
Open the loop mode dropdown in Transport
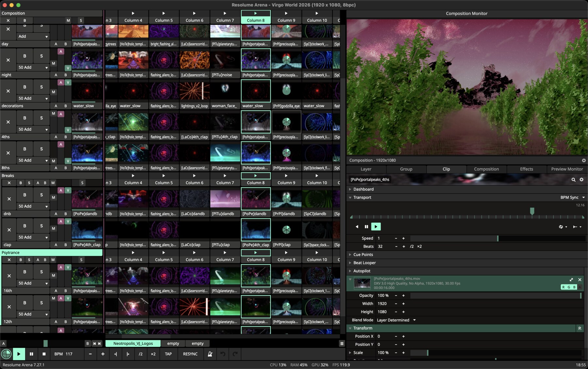[563, 227]
